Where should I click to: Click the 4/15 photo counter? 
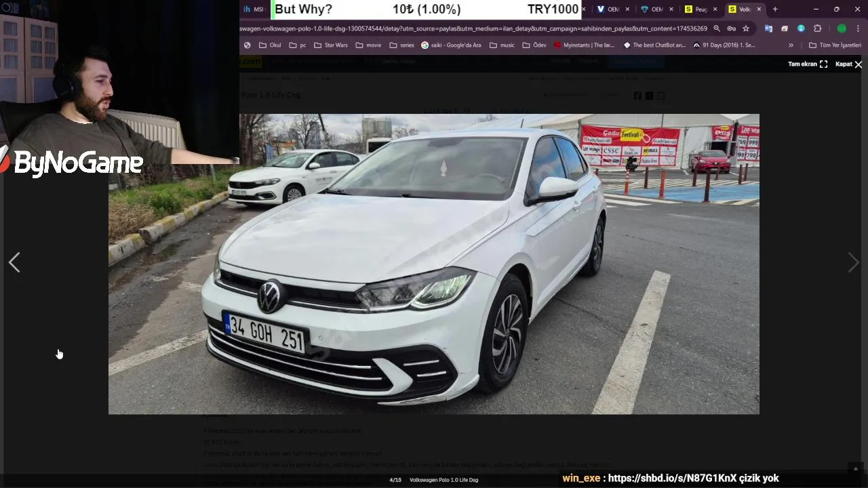click(x=395, y=480)
